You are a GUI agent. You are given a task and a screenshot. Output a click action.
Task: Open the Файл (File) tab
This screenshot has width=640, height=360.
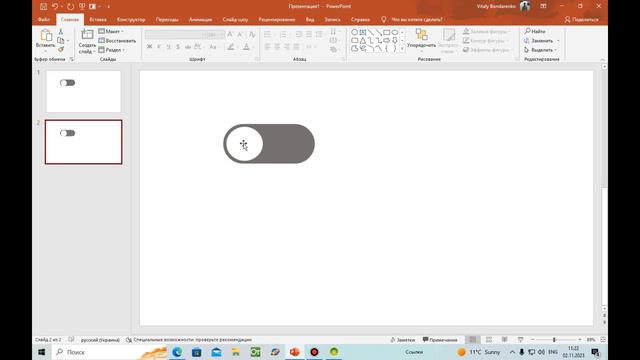pos(44,20)
